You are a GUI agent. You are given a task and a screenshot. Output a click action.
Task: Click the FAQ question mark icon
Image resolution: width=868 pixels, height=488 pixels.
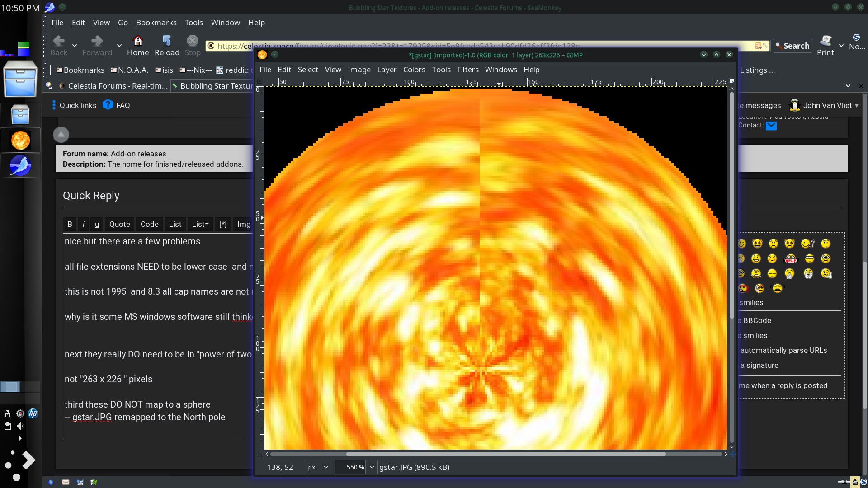108,105
